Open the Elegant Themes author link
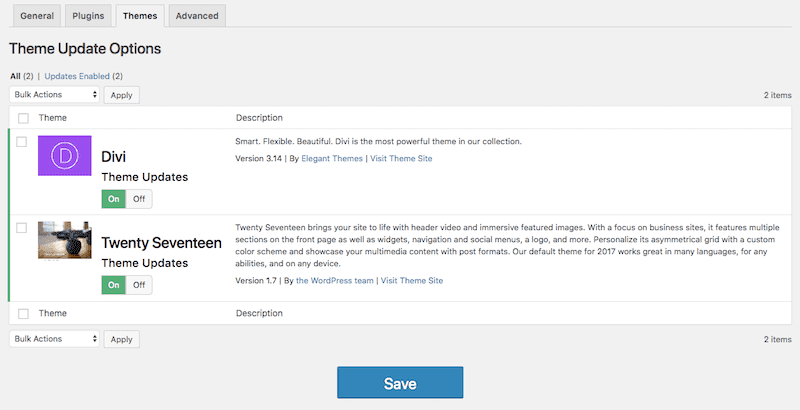The image size is (800, 410). 332,159
